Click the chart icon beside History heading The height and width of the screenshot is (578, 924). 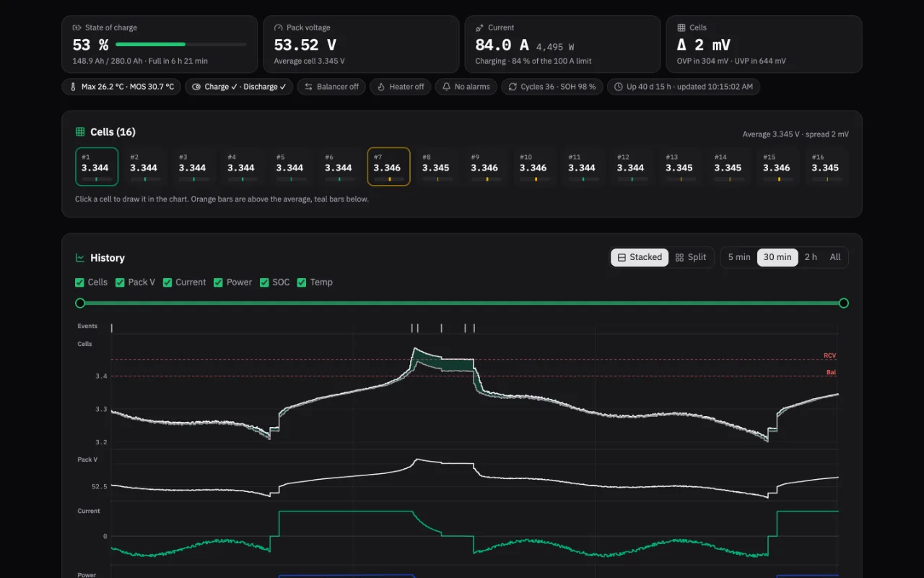coord(80,258)
